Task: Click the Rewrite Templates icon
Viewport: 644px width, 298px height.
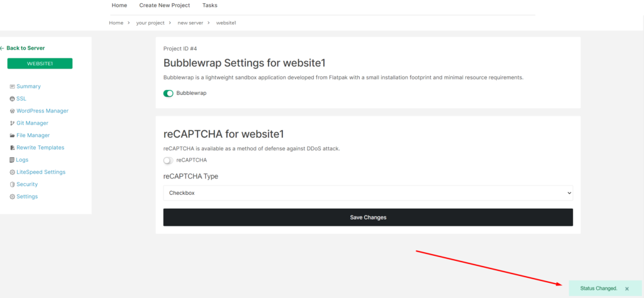Action: (x=13, y=148)
